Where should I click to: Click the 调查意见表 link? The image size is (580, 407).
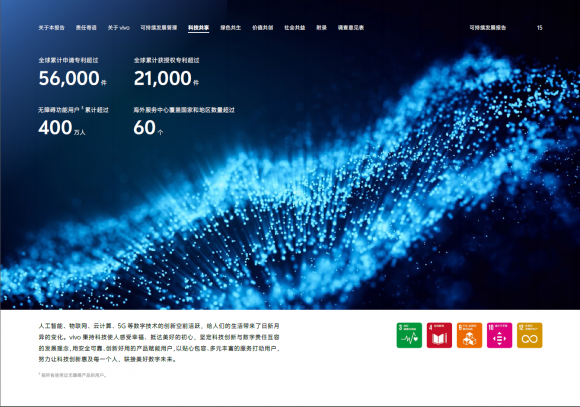tap(351, 28)
